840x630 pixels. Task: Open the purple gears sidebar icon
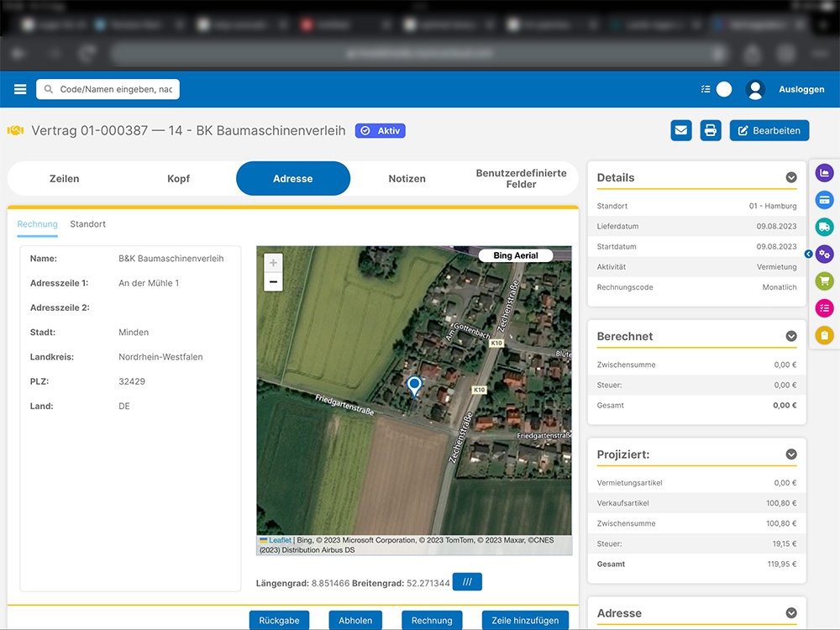click(825, 254)
